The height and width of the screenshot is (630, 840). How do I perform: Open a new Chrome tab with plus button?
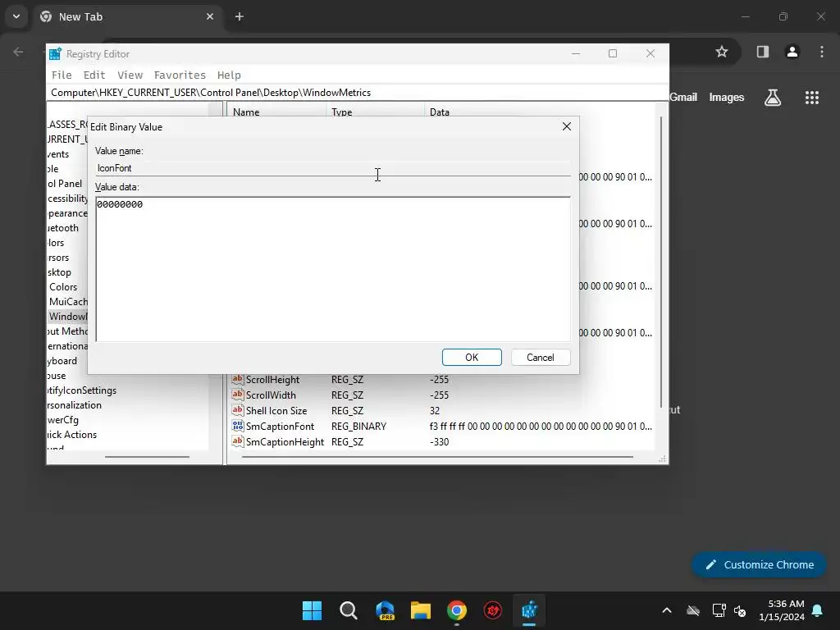(x=240, y=16)
